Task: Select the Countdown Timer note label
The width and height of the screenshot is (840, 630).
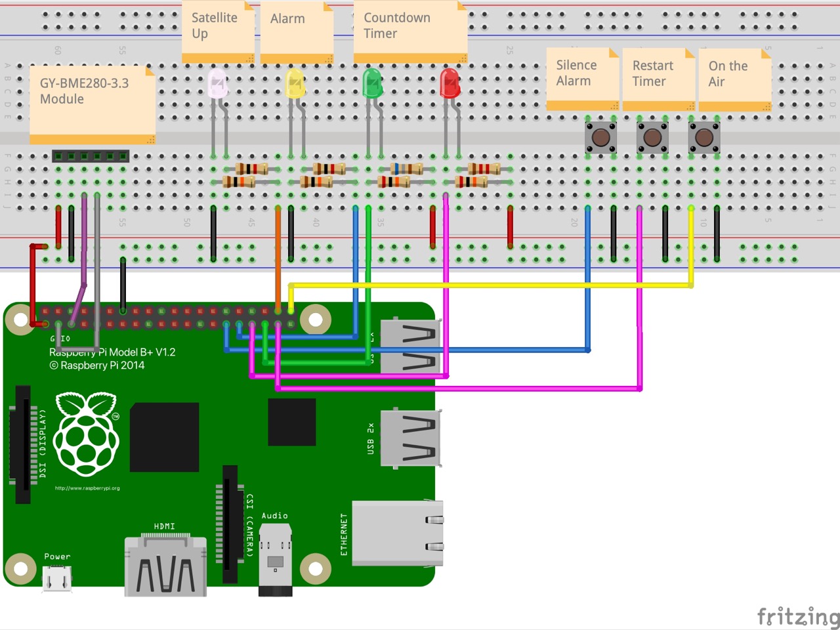Action: [x=409, y=30]
